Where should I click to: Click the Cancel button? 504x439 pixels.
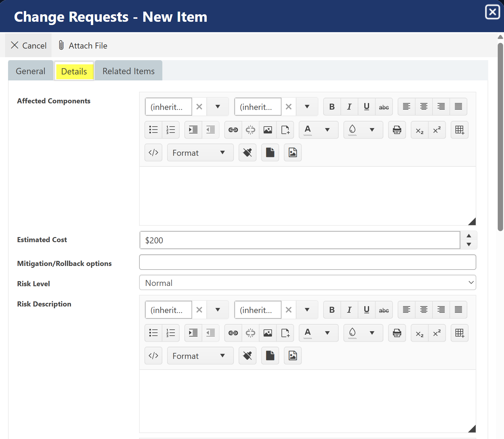tap(29, 46)
